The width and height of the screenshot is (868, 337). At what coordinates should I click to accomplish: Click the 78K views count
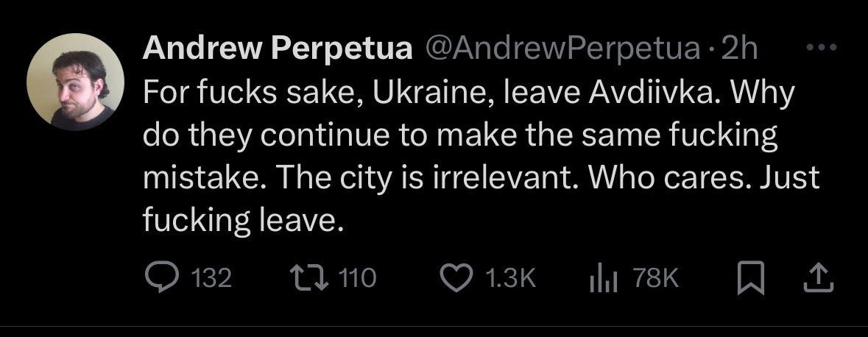pos(654,277)
